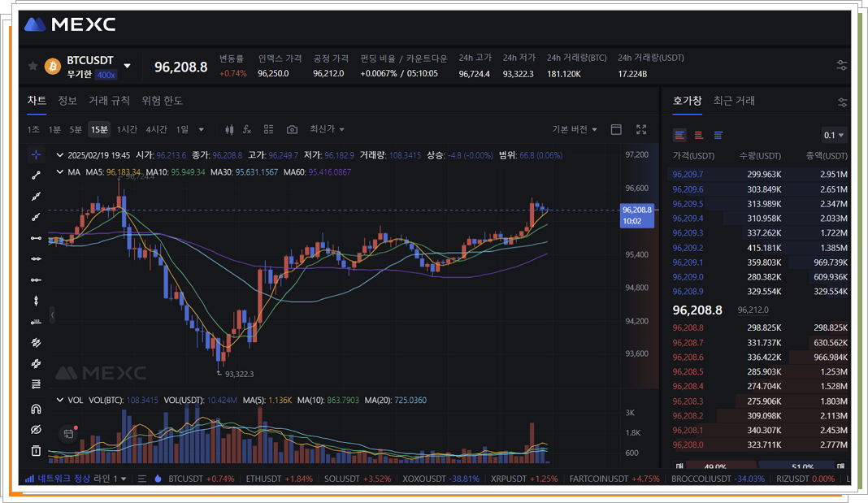868x503 pixels.
Task: Select the trend line segment drawing tool
Action: [x=36, y=176]
